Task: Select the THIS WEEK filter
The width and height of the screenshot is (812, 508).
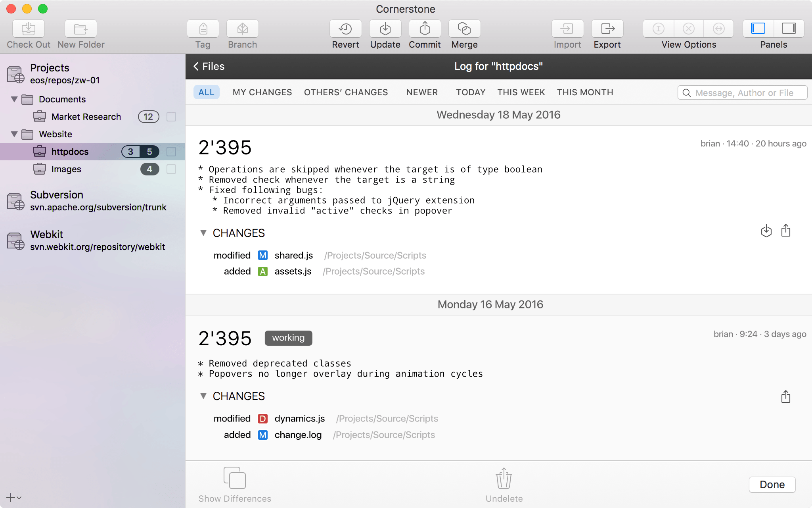Action: (x=521, y=92)
